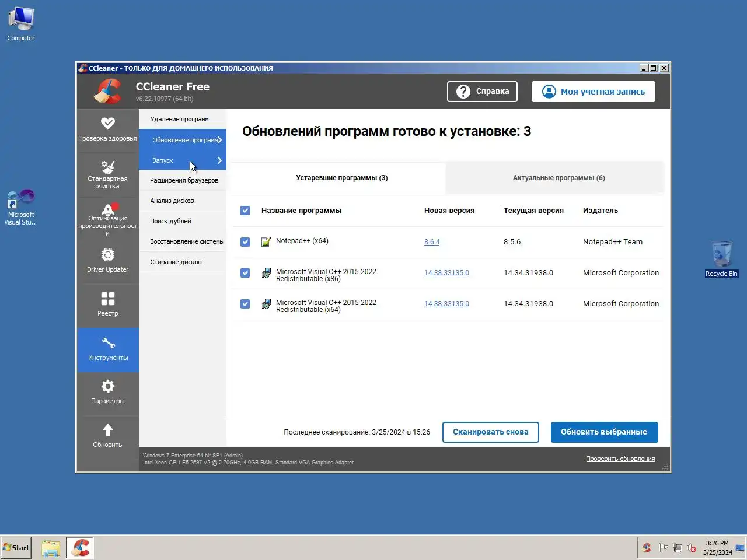This screenshot has height=560, width=747.
Task: Click the muted volume tray icon
Action: point(692,548)
